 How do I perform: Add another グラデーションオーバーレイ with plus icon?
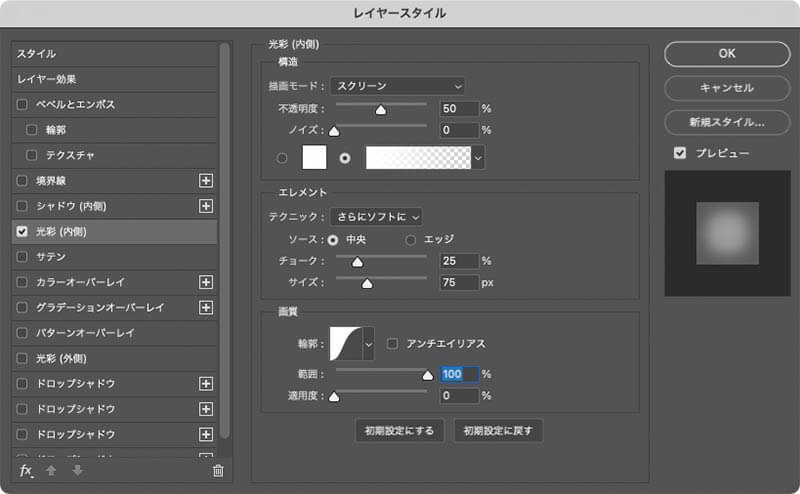[x=206, y=308]
